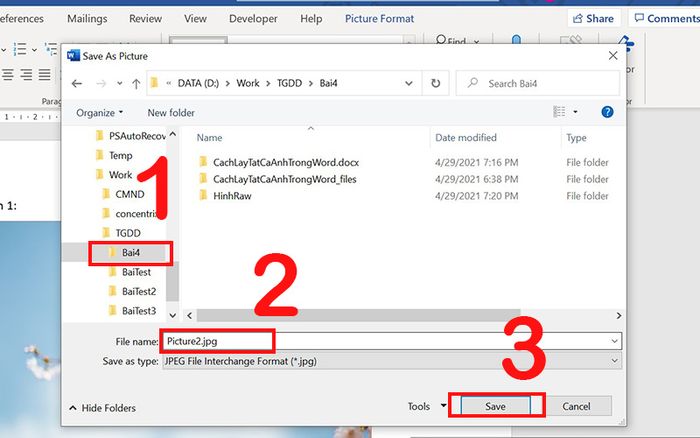Open File name history dropdown arrow
The height and width of the screenshot is (438, 700).
click(x=615, y=342)
